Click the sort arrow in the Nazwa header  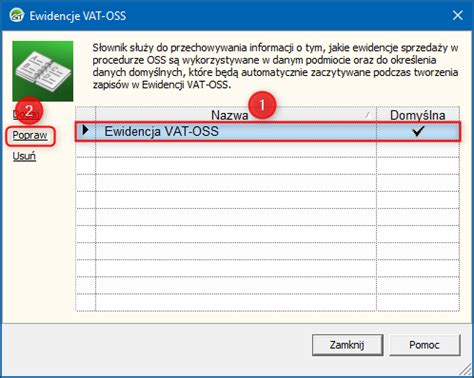(x=368, y=115)
